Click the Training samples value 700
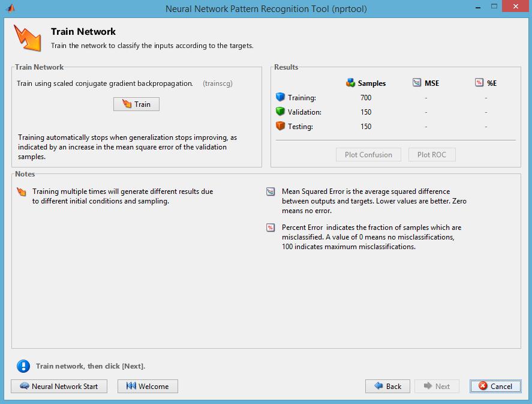 coord(366,98)
